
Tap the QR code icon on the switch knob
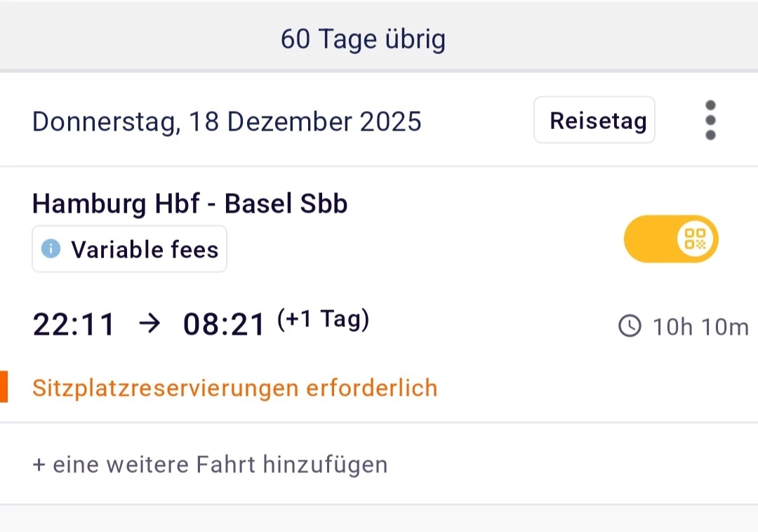pyautogui.click(x=695, y=239)
